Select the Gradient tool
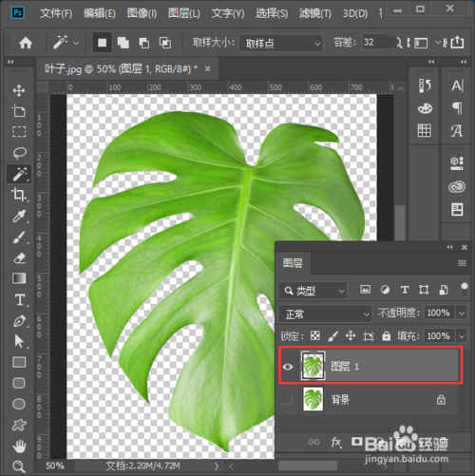Viewport: 475px width, 476px height. (19, 278)
